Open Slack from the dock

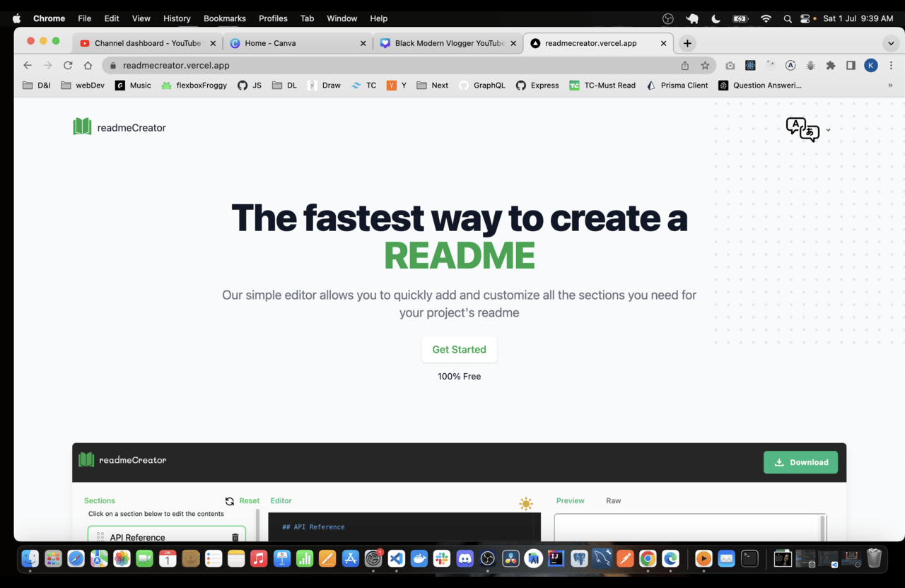coord(442,558)
